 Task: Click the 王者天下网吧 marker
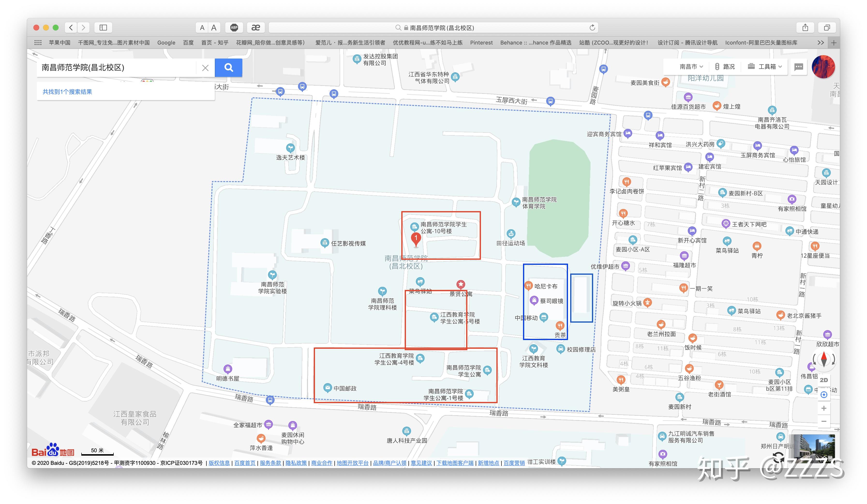point(725,224)
